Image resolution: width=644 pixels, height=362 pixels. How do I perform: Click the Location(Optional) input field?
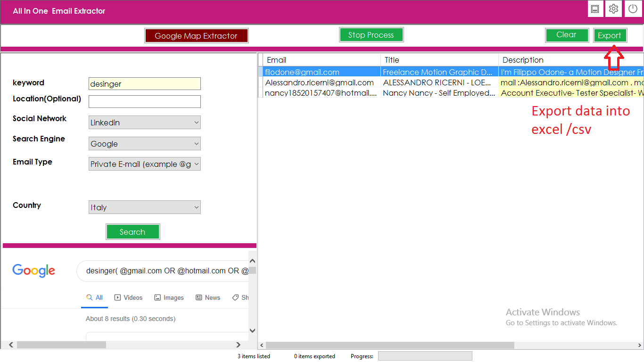click(145, 101)
